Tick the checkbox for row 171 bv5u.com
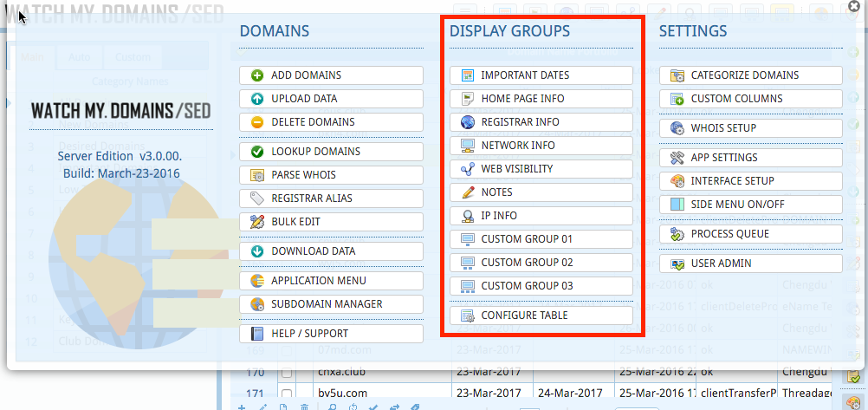 click(287, 394)
